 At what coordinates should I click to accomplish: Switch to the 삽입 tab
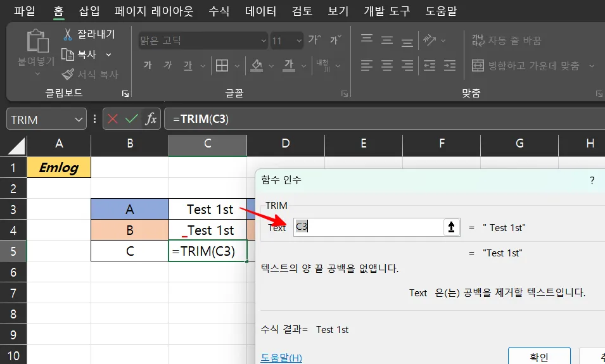tap(89, 11)
